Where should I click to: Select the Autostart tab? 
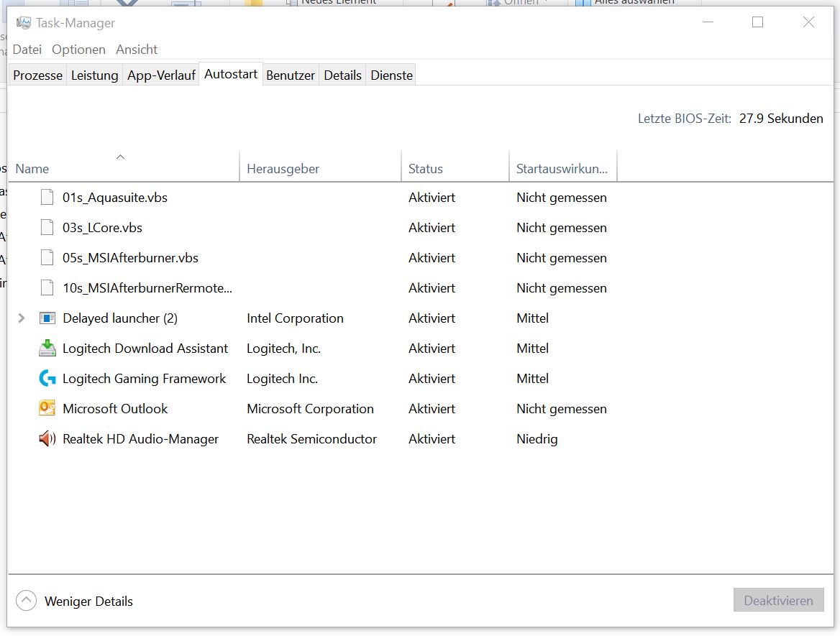231,74
